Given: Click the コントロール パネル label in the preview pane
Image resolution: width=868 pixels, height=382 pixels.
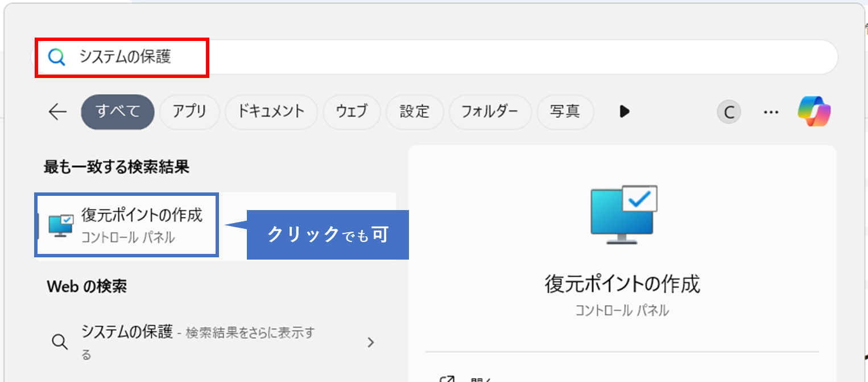Looking at the screenshot, I should coord(622,311).
